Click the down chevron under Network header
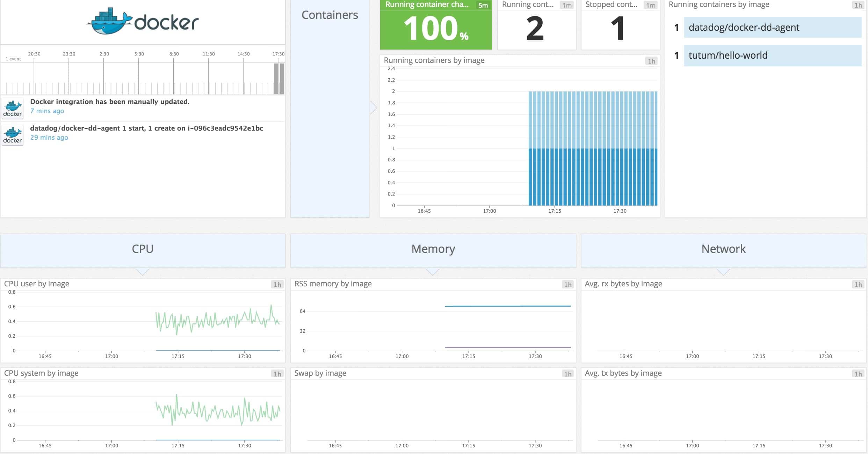The width and height of the screenshot is (868, 454). point(723,272)
